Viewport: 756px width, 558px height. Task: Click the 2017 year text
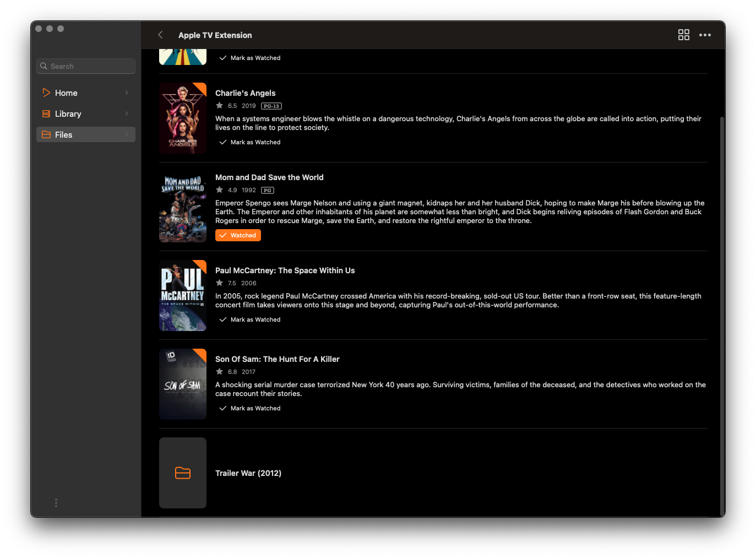[x=249, y=372]
